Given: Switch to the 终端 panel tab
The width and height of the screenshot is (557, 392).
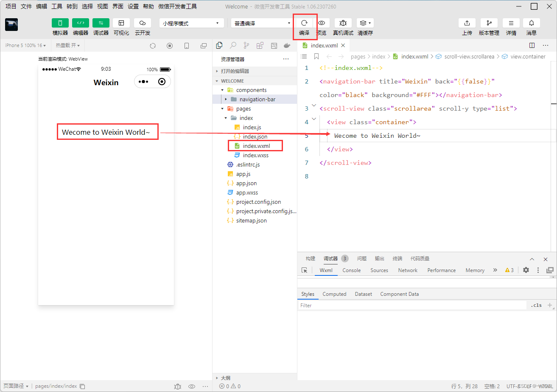Looking at the screenshot, I should (x=397, y=259).
